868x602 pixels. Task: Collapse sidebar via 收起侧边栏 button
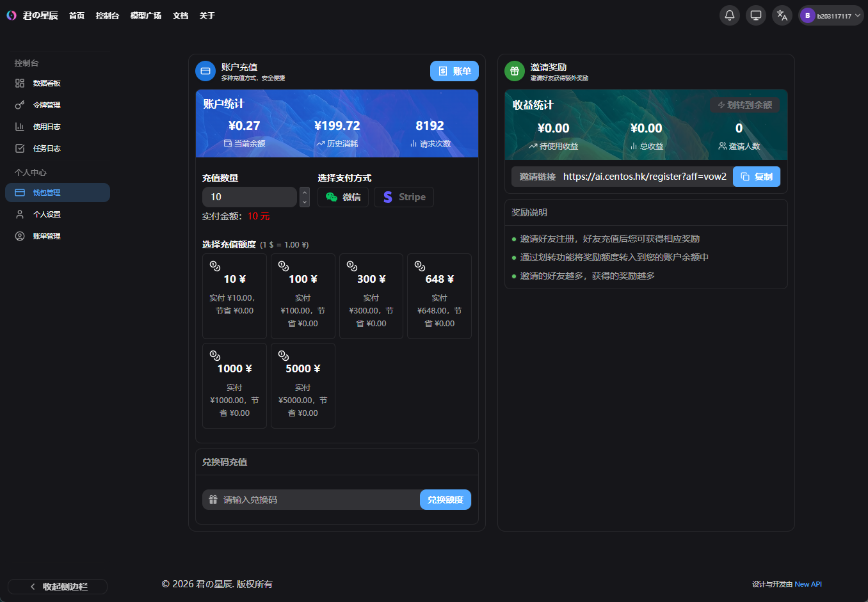(58, 587)
